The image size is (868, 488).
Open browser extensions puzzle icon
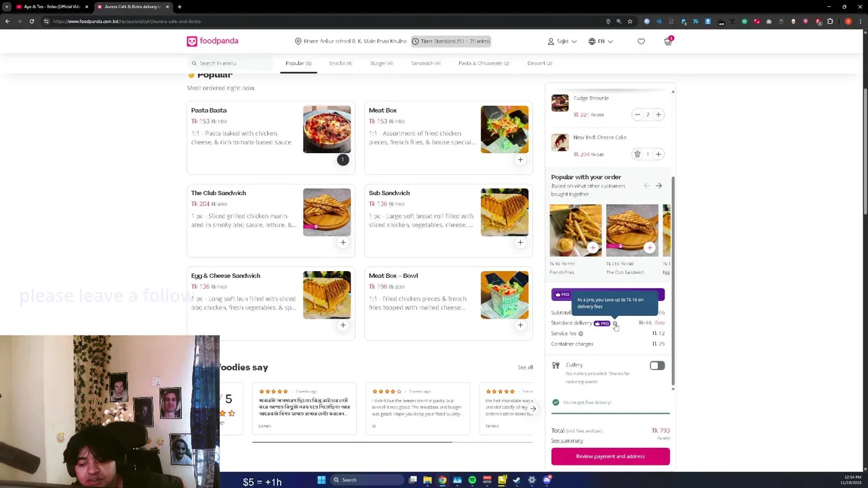(830, 21)
